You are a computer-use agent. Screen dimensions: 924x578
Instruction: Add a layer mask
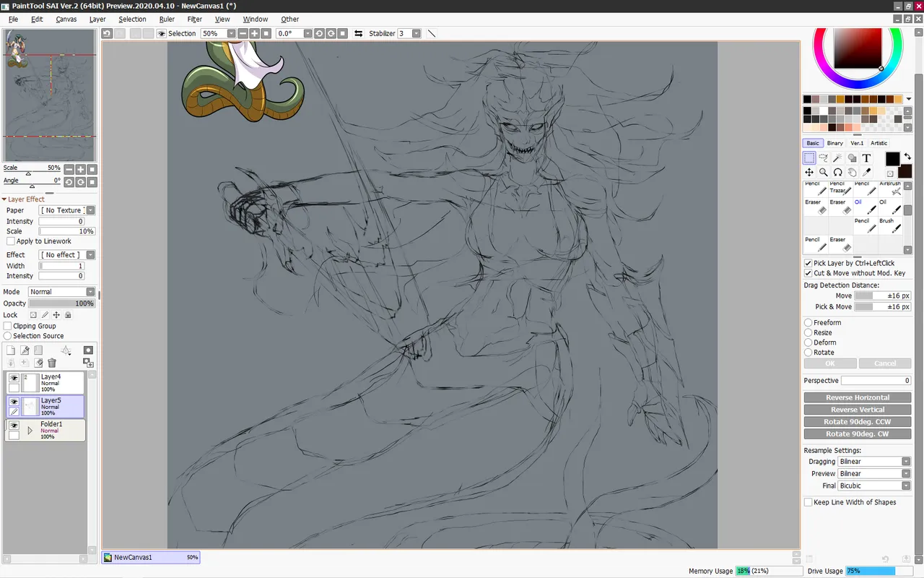pos(89,350)
